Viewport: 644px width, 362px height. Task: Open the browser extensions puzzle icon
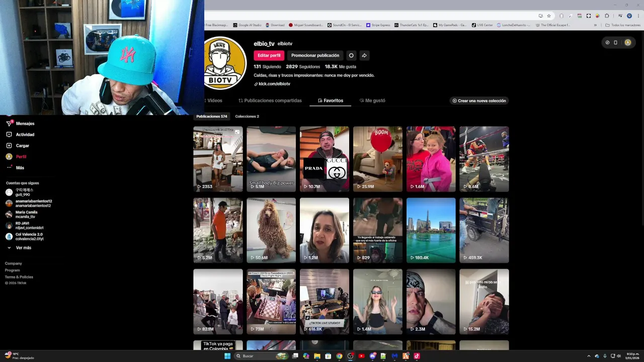tap(607, 16)
